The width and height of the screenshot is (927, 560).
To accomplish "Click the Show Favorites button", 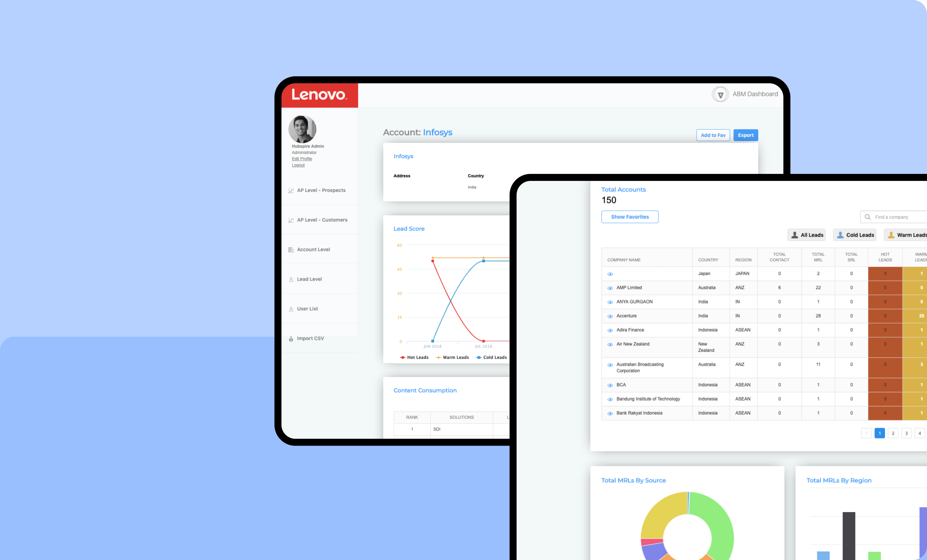I will pos(629,216).
